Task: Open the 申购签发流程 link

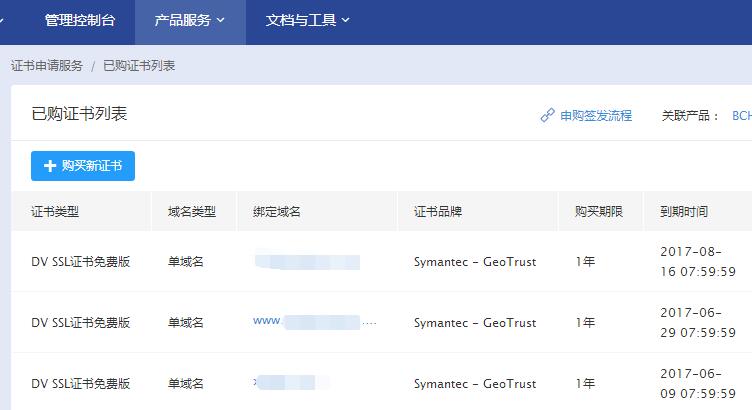Action: pyautogui.click(x=596, y=115)
